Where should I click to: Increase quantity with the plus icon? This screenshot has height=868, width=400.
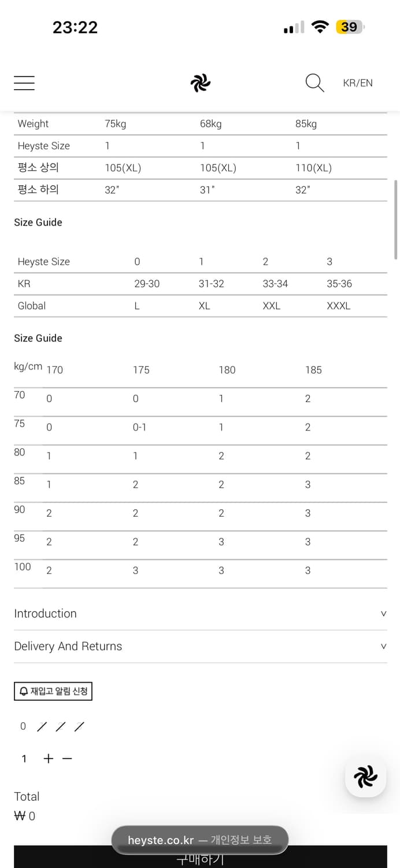(49, 759)
